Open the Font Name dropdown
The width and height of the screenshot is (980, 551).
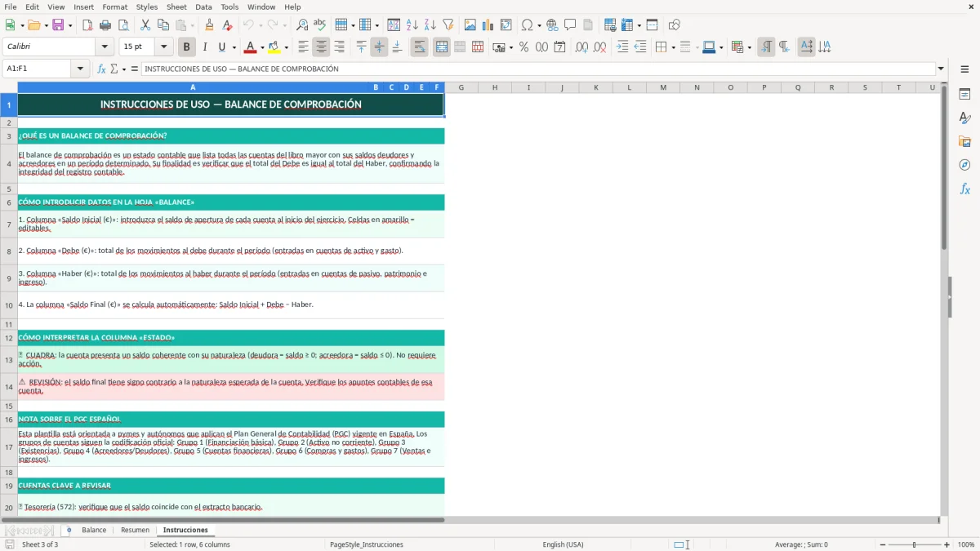(106, 47)
